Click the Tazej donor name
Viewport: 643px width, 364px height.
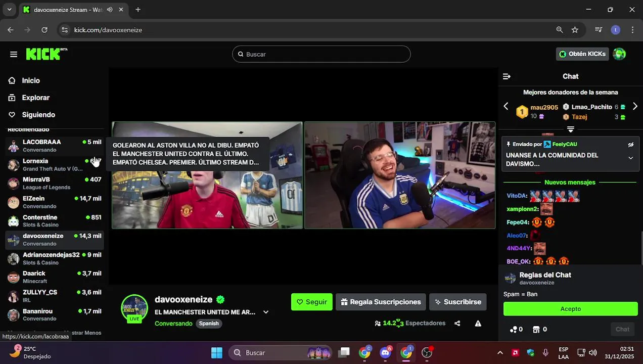(x=579, y=117)
